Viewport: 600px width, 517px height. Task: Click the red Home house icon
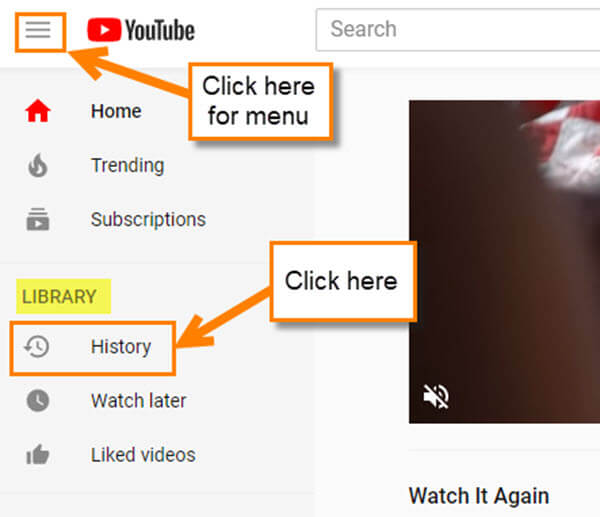38,111
